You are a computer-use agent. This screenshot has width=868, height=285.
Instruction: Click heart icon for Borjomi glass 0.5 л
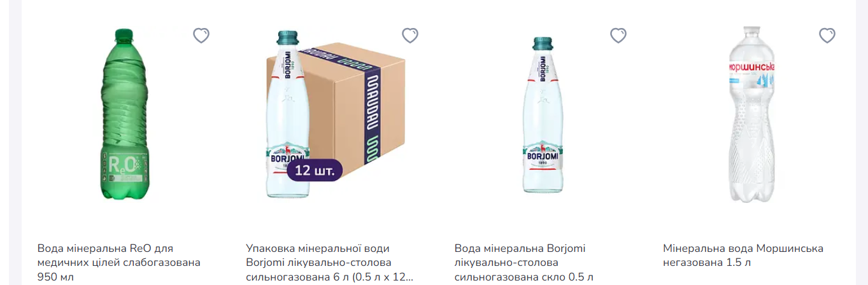(x=618, y=36)
